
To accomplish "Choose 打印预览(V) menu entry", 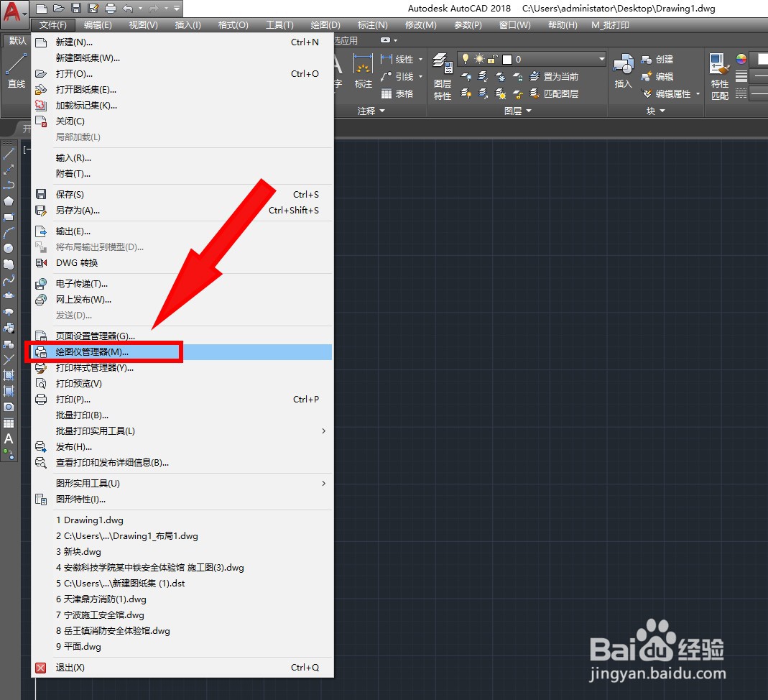I will coord(182,384).
